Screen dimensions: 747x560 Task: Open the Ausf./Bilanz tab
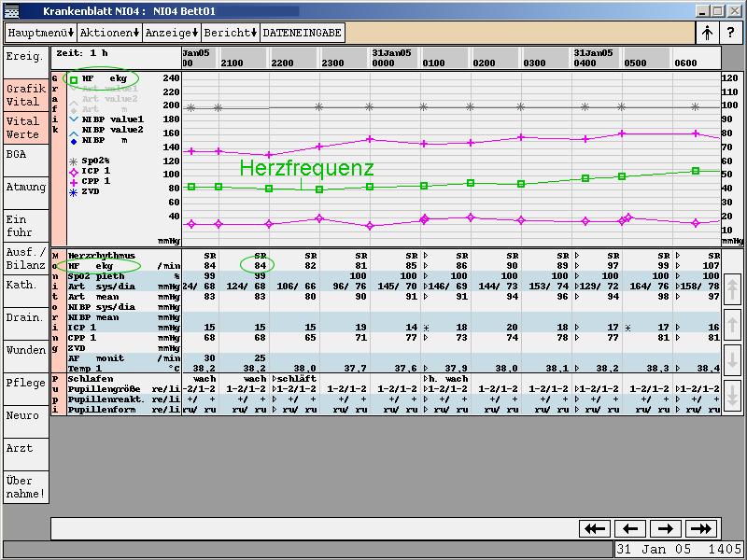[26, 259]
